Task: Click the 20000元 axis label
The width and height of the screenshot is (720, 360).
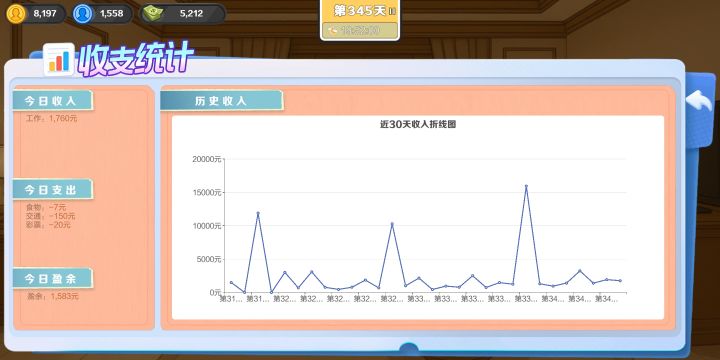Action: point(207,159)
